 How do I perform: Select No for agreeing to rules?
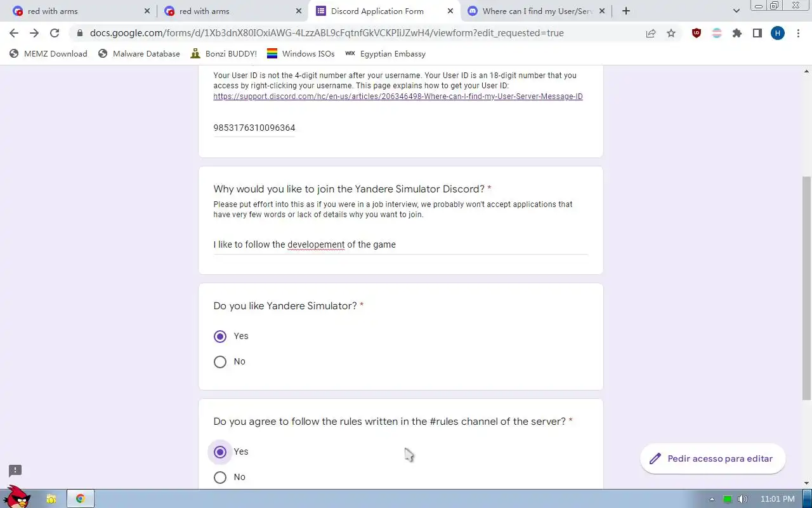[x=220, y=477]
